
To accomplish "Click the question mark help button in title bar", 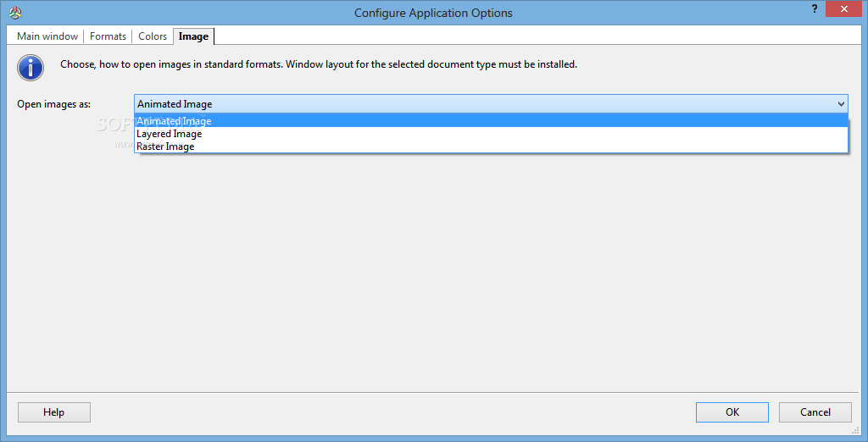I will point(815,8).
